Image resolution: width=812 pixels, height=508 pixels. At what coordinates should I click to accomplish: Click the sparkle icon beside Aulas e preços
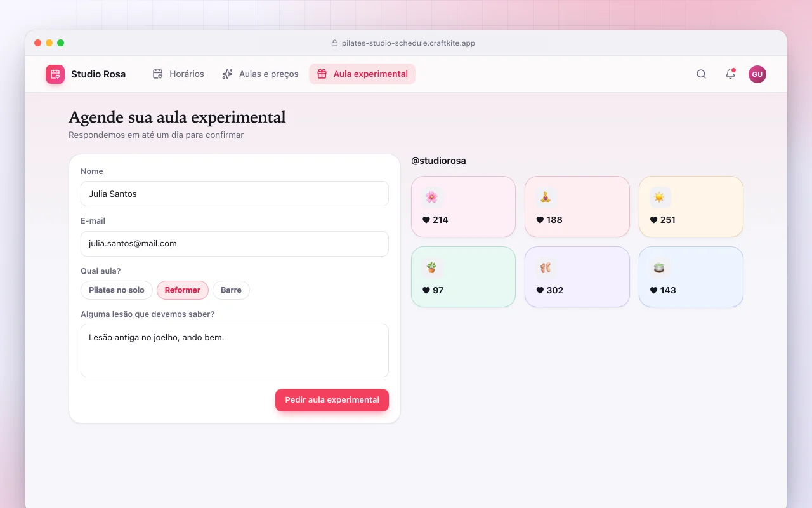point(228,74)
